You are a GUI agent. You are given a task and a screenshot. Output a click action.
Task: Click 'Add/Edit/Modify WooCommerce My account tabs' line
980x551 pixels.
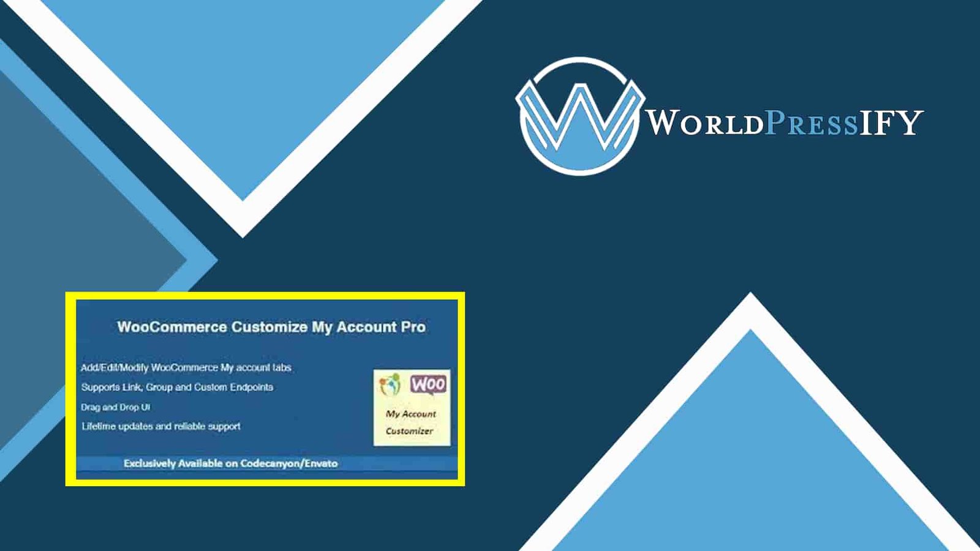[x=186, y=367]
